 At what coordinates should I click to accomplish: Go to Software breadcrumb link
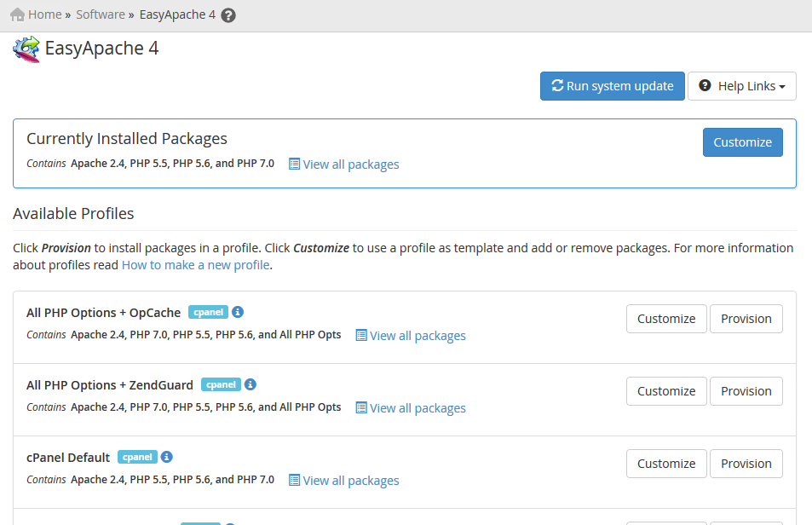[101, 14]
